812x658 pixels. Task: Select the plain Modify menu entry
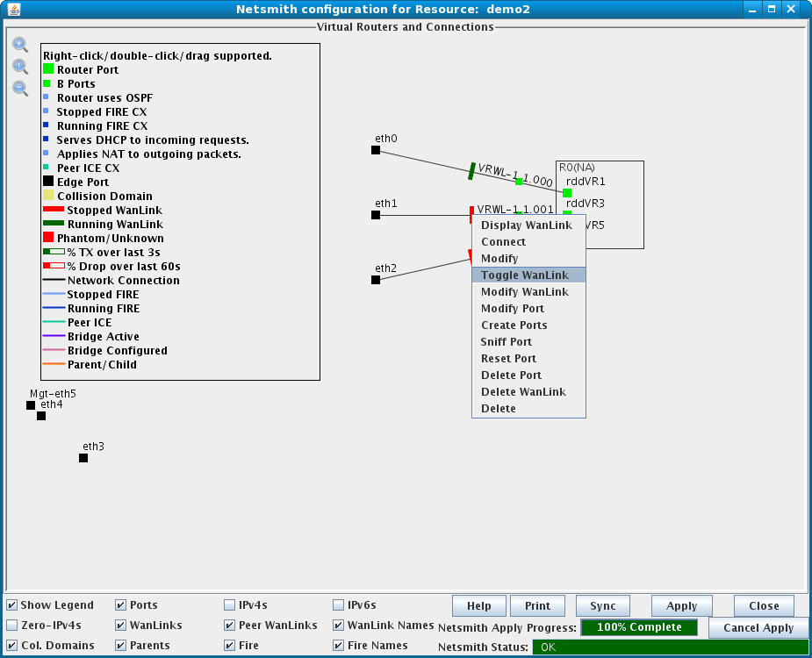(x=528, y=258)
